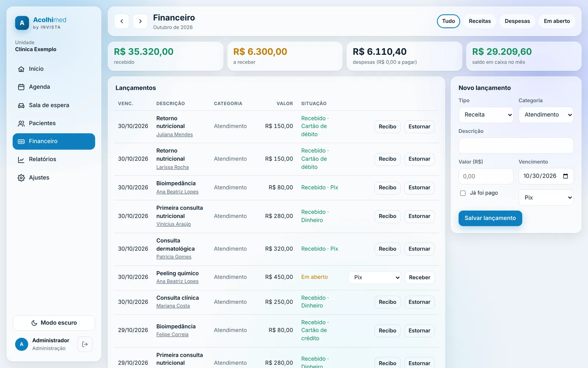Click Estornar for Larissa Rocha entry
Viewport: 588px width, 368px height.
pyautogui.click(x=419, y=159)
